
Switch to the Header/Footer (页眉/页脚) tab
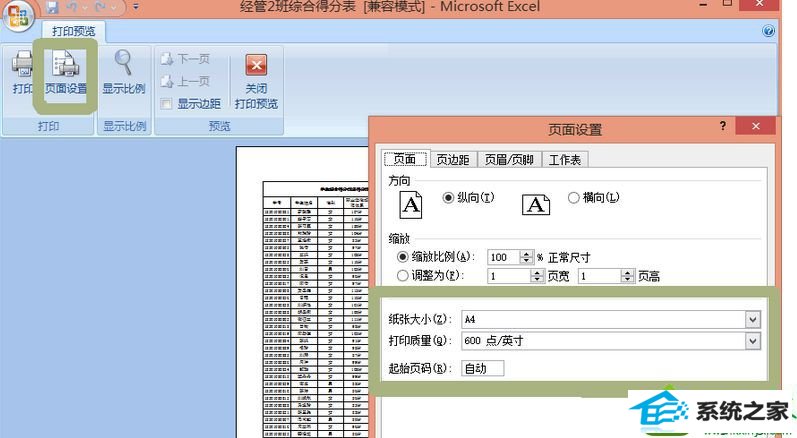509,160
